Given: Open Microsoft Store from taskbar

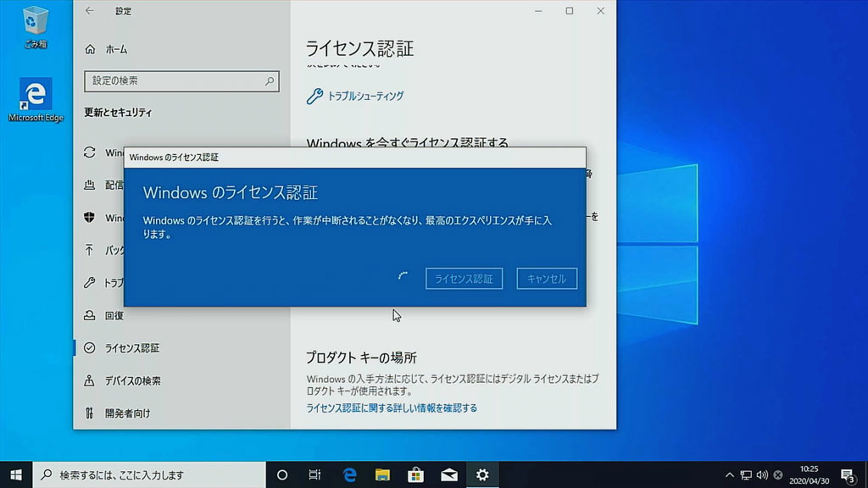Looking at the screenshot, I should (415, 474).
